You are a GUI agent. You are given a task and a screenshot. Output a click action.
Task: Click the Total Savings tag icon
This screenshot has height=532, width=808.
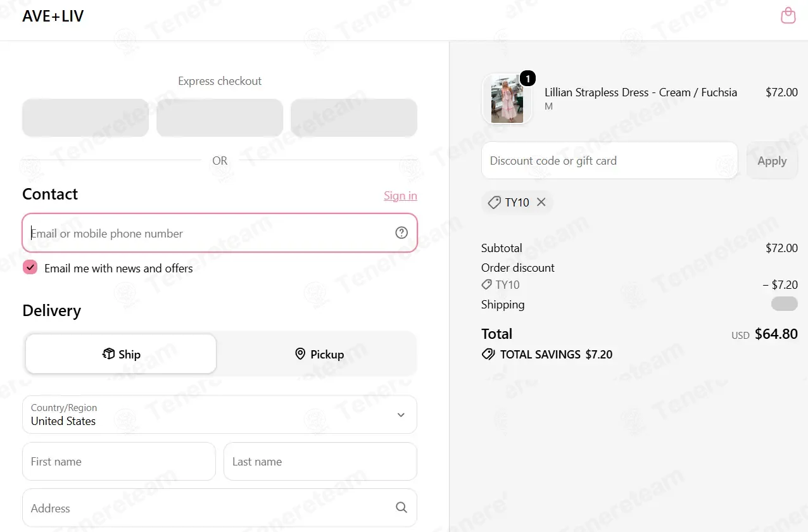point(488,354)
